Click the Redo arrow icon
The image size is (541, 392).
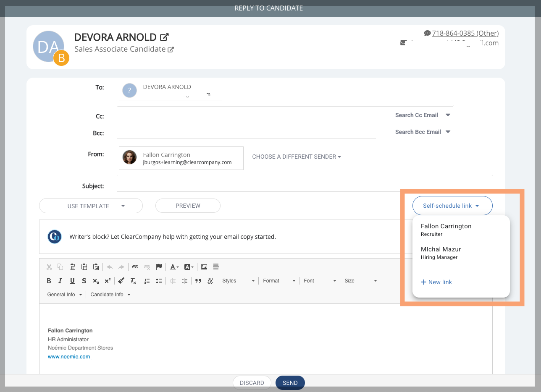[121, 267]
